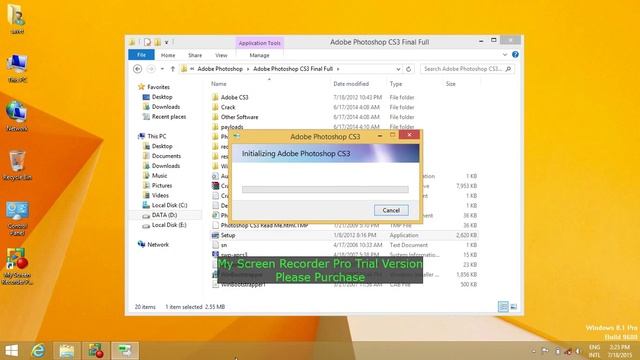Click Photoshop setup installer taskbar button
The image size is (640, 360).
125,351
